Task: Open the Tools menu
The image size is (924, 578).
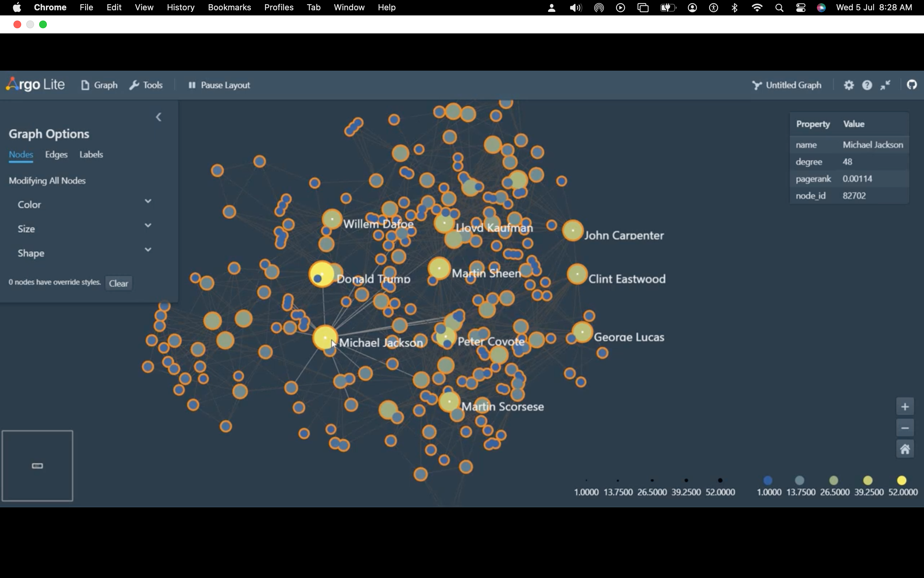Action: click(146, 85)
